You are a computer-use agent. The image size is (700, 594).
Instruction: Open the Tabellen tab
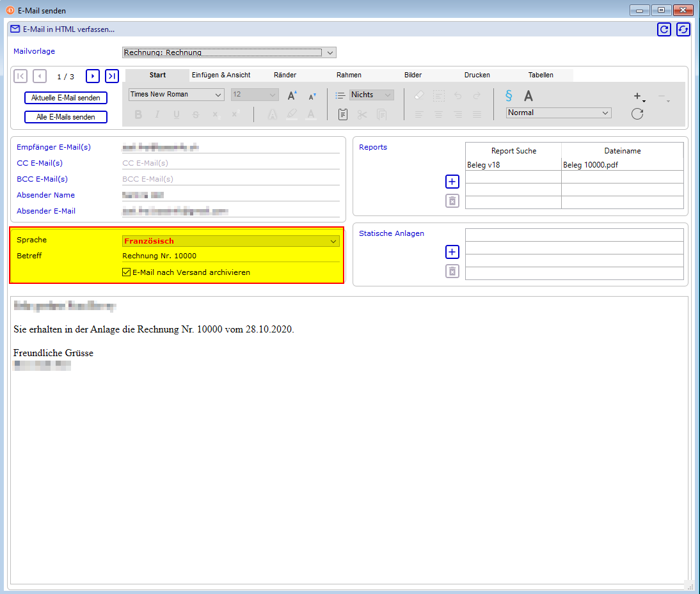pos(541,75)
